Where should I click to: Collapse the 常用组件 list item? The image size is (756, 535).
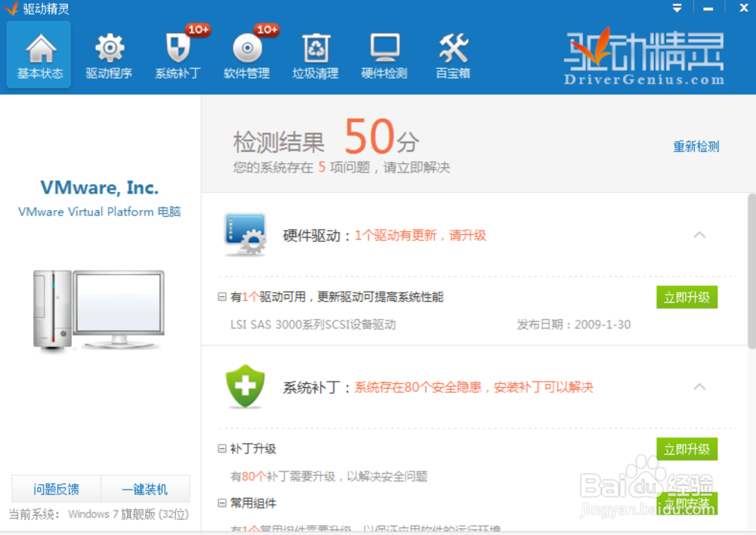219,503
